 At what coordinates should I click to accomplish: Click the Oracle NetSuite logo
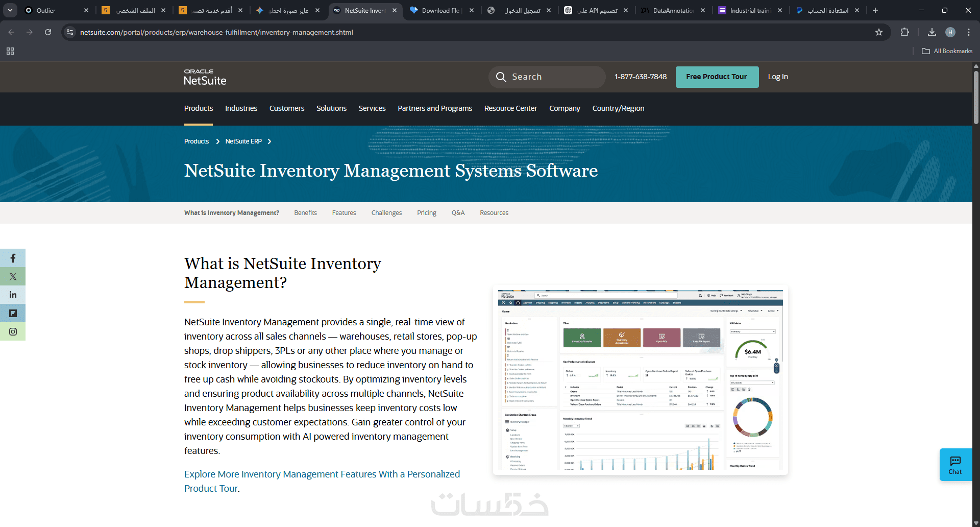click(205, 77)
